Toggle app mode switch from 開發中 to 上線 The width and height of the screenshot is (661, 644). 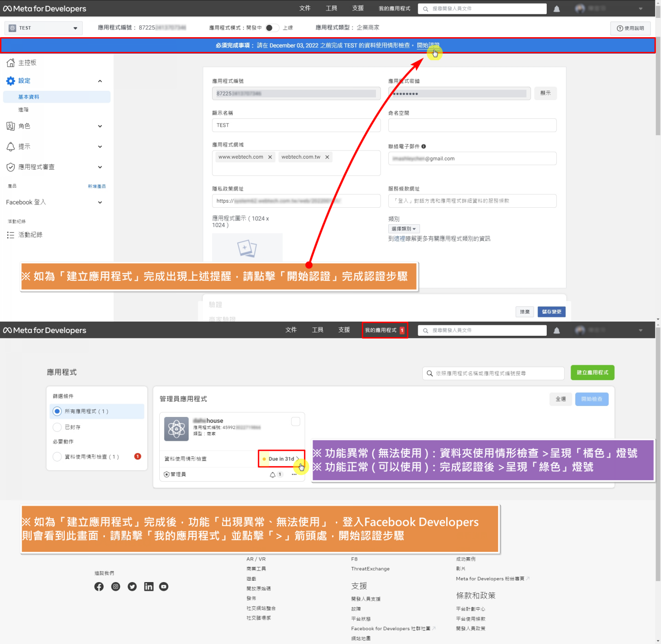pos(272,28)
